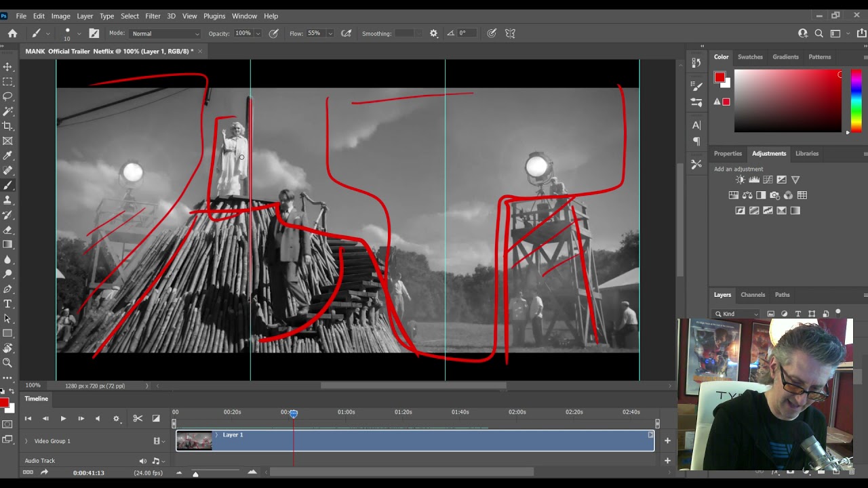Toggle pixel layer filter in Layers panel
This screenshot has width=868, height=488.
pyautogui.click(x=771, y=314)
